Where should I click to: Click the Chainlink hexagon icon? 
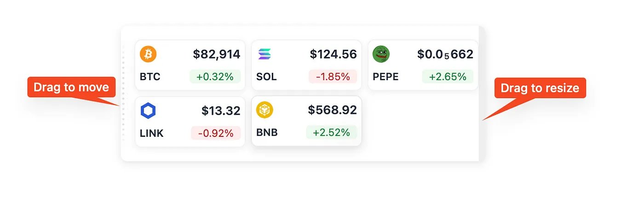[148, 111]
